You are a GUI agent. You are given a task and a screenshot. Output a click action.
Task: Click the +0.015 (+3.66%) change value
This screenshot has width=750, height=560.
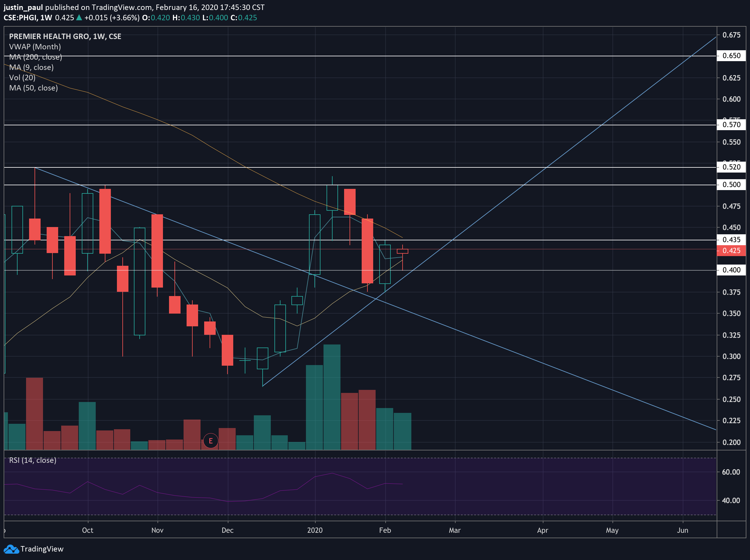112,18
